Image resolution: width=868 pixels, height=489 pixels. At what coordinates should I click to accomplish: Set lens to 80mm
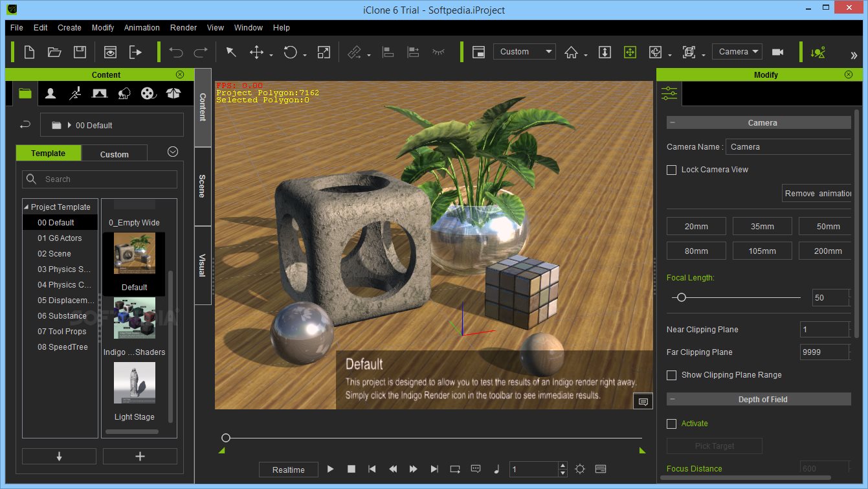pyautogui.click(x=696, y=251)
